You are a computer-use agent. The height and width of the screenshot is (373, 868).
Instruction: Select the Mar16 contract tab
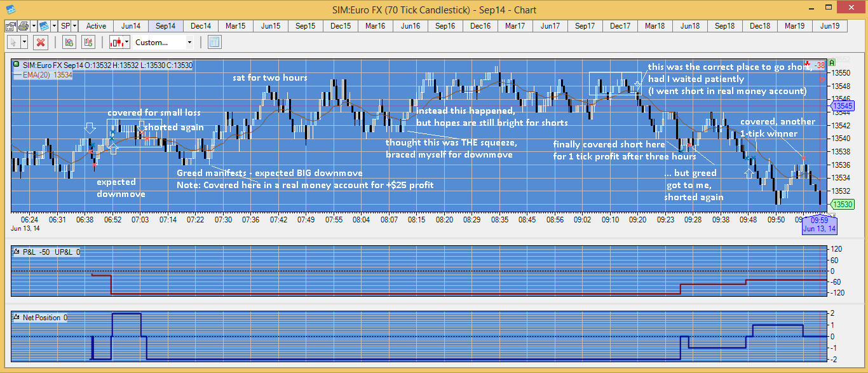376,26
